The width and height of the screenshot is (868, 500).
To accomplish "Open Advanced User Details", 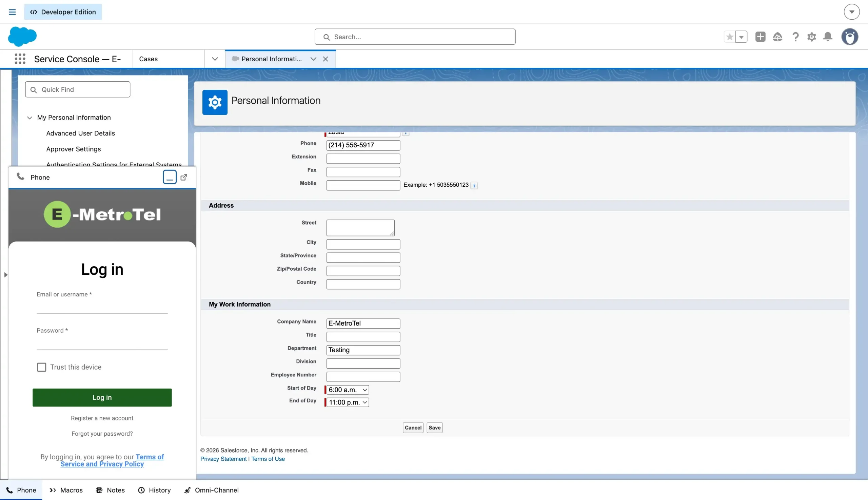I will (x=80, y=133).
